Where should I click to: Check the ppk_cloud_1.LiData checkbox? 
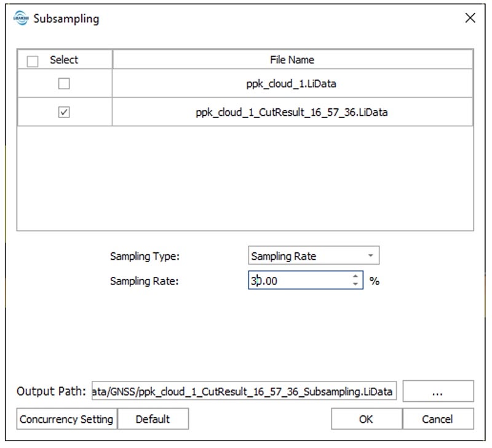tap(64, 84)
